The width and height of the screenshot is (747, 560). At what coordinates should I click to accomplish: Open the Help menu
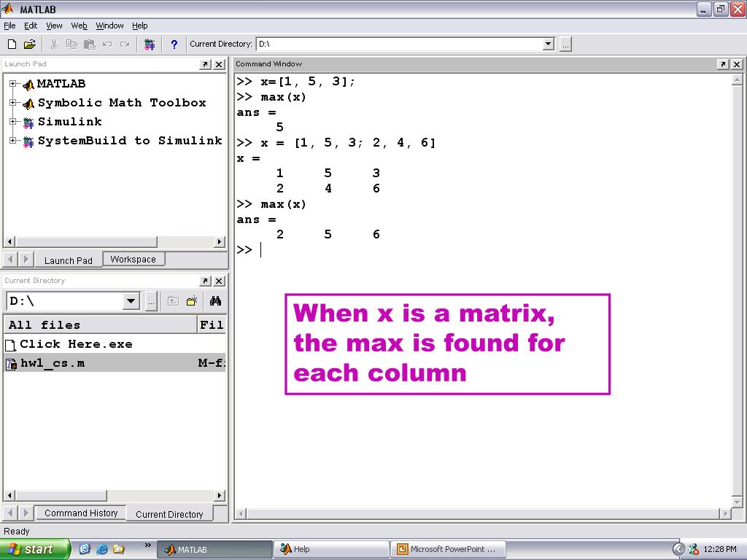coord(139,26)
